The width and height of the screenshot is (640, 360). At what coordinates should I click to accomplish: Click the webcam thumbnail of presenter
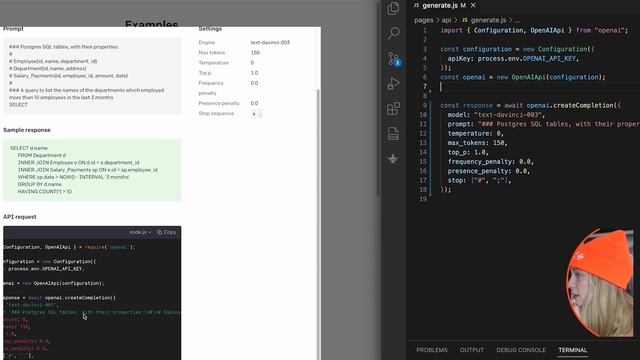coord(600,283)
